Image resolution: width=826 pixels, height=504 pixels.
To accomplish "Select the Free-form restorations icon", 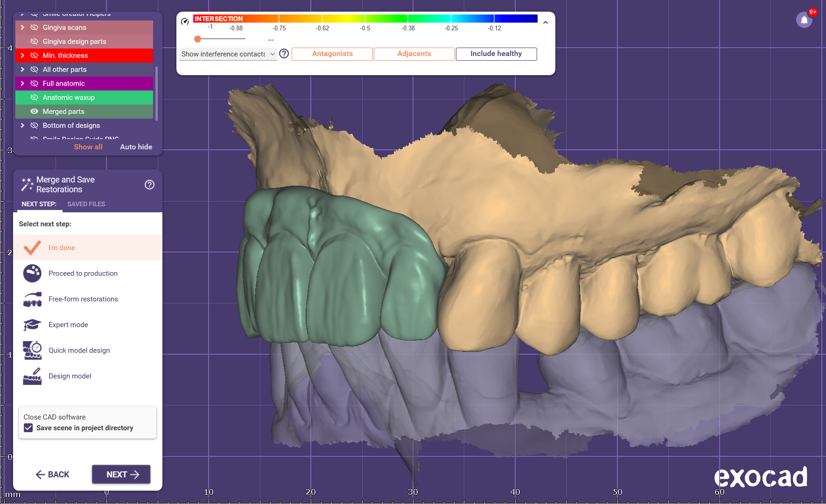I will pos(32,299).
